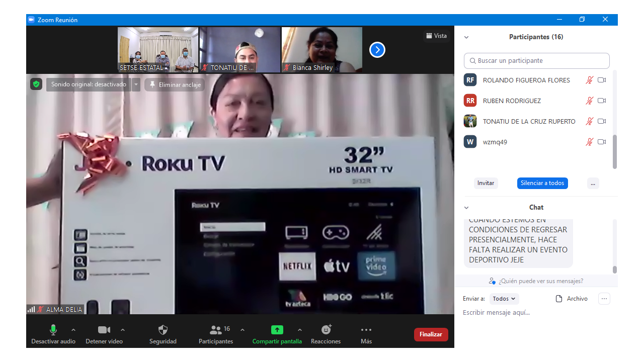This screenshot has width=644, height=362.
Task: Minimize the Zoom Reunión window
Action: [x=559, y=20]
